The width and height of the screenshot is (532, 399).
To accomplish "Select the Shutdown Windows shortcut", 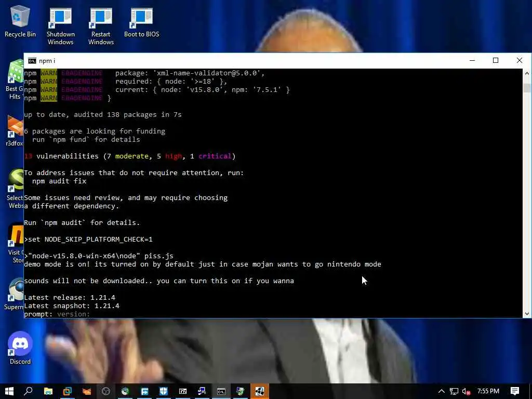I will (60, 26).
